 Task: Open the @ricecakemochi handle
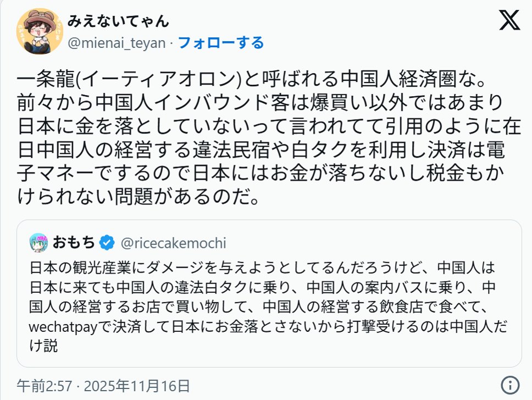pyautogui.click(x=173, y=242)
